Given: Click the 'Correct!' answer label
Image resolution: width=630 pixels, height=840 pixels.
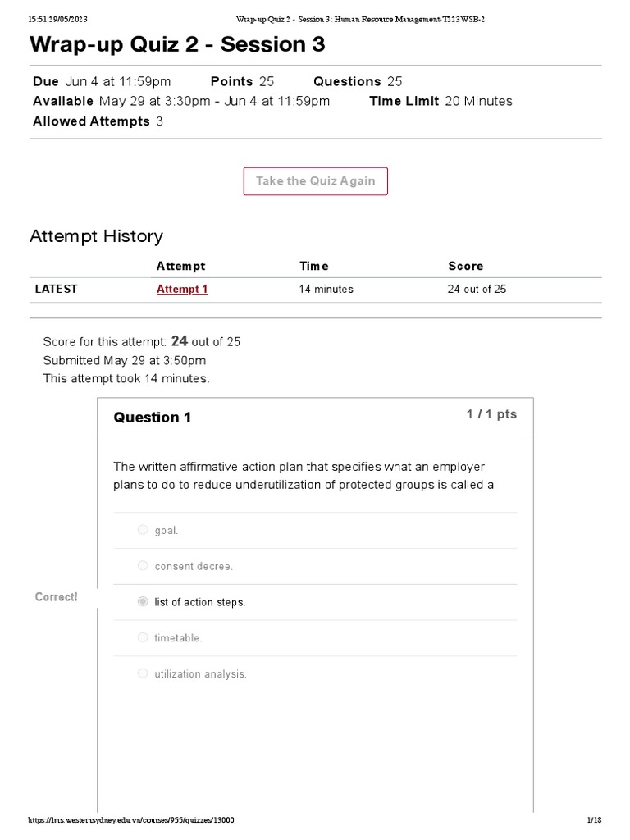Looking at the screenshot, I should 57,597.
